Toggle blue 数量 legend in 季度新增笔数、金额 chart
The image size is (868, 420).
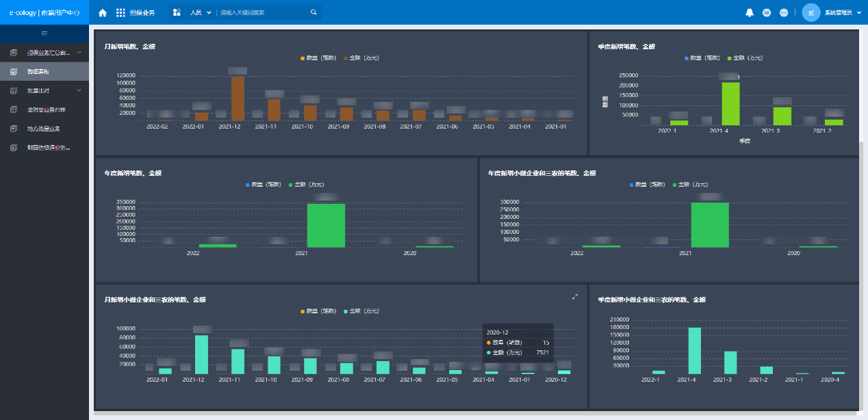coord(703,58)
